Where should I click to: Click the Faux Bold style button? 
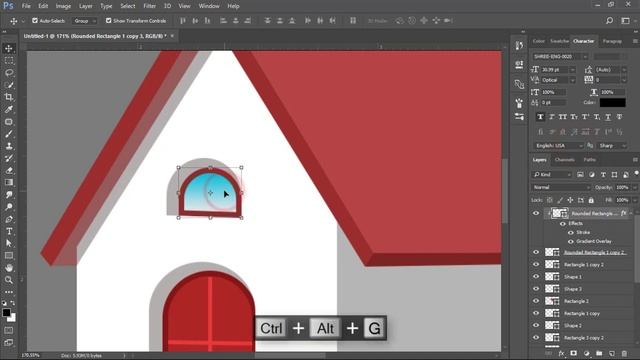540,117
